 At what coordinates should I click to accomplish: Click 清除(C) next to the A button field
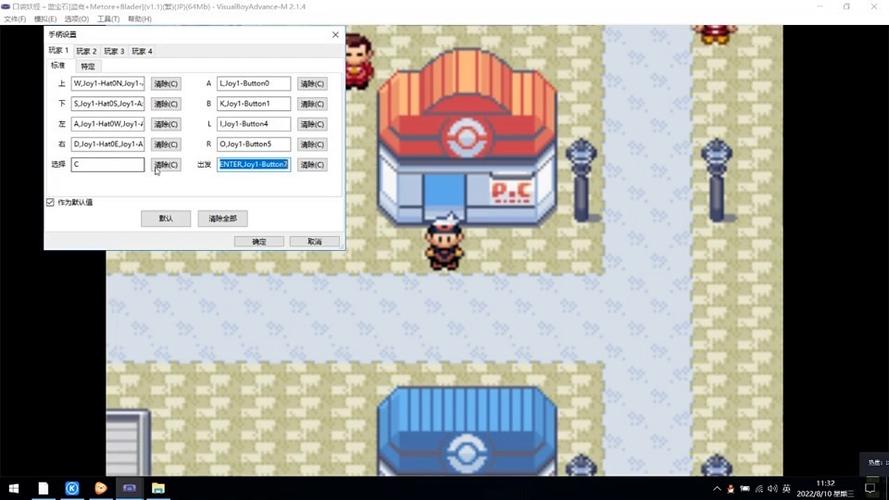tap(312, 84)
